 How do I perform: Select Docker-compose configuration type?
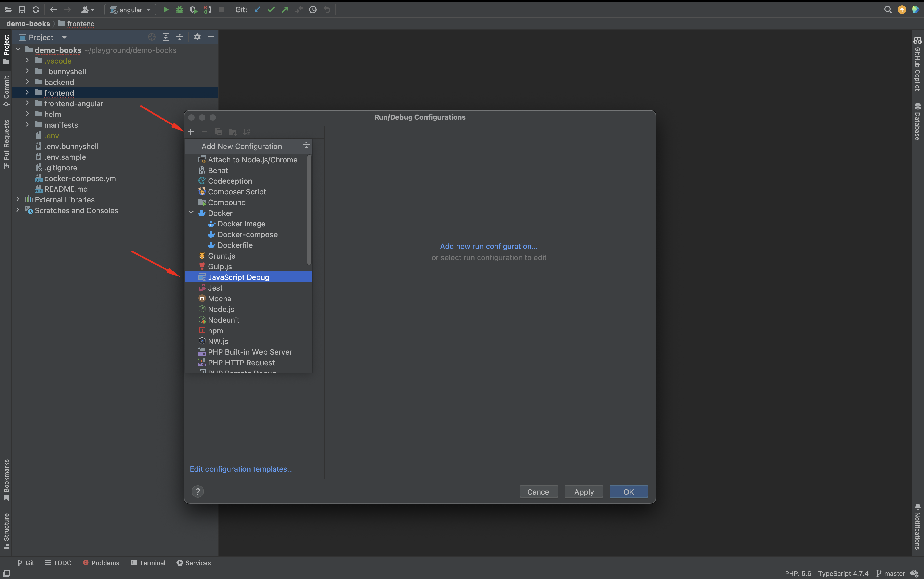pos(247,234)
